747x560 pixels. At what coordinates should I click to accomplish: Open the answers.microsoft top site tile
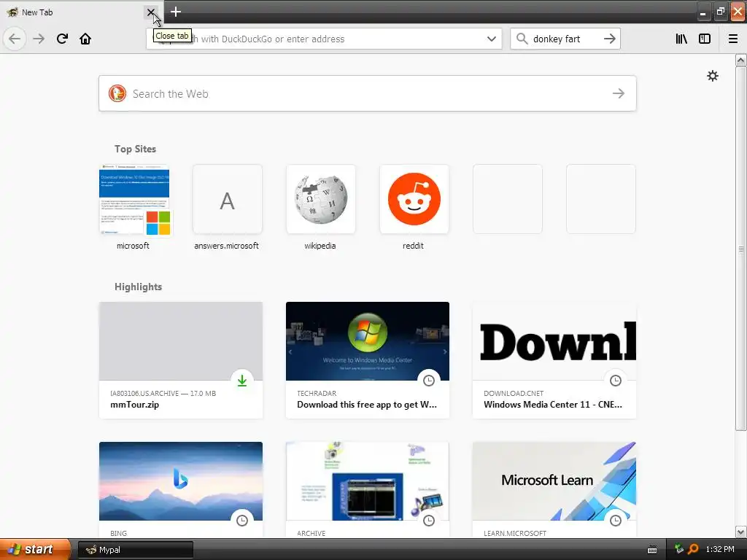tap(228, 199)
